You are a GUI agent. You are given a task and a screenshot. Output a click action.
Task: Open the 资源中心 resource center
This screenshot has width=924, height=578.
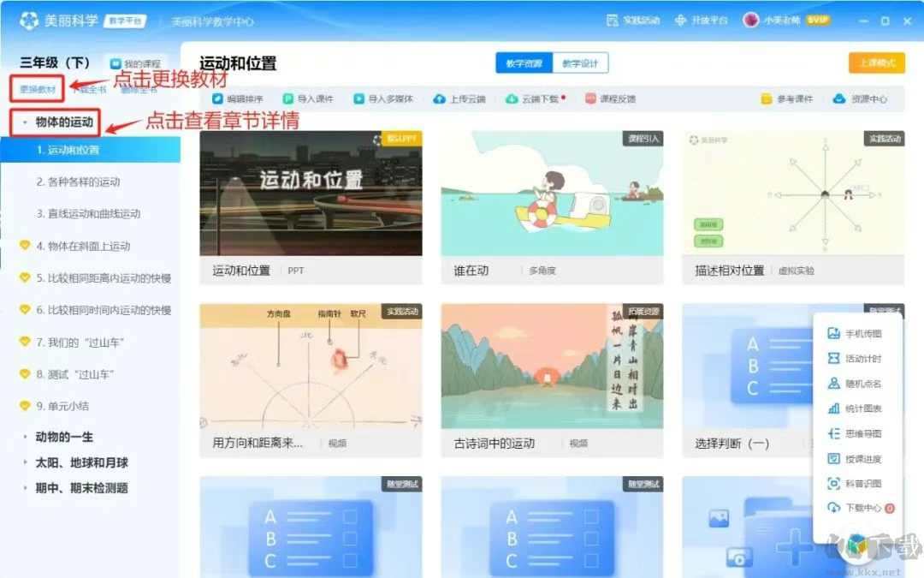[x=861, y=98]
